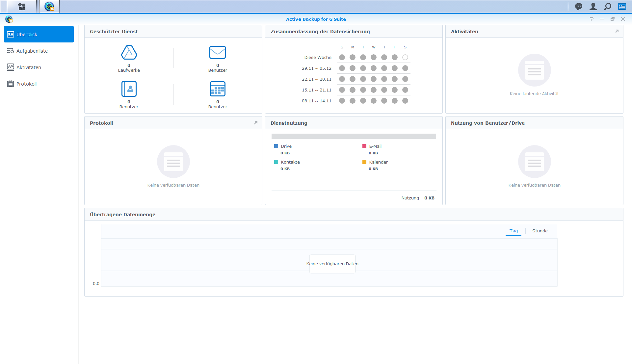Click the Active Backup taskbar icon
Viewport: 632px width, 364px height.
[x=49, y=7]
